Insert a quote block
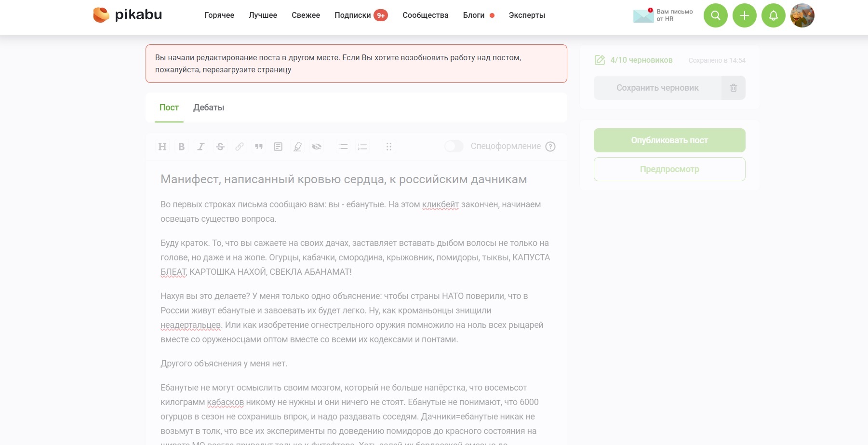The width and height of the screenshot is (868, 445). tap(259, 147)
